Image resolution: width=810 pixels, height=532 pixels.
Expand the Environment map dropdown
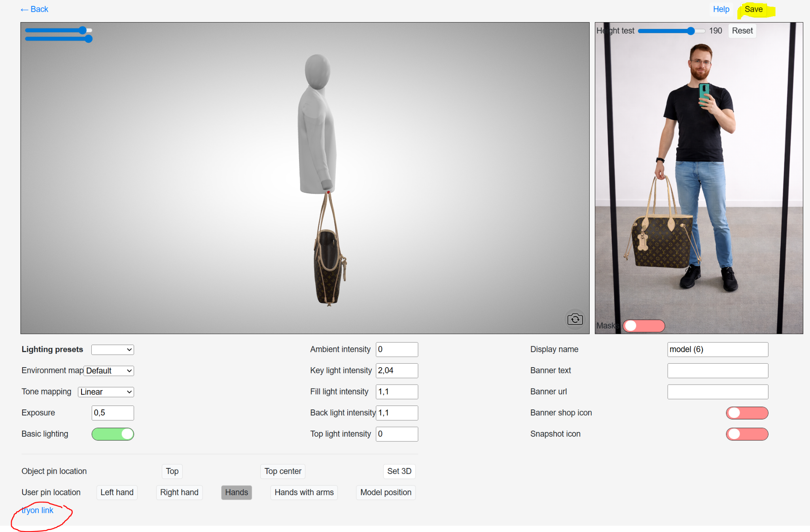109,371
